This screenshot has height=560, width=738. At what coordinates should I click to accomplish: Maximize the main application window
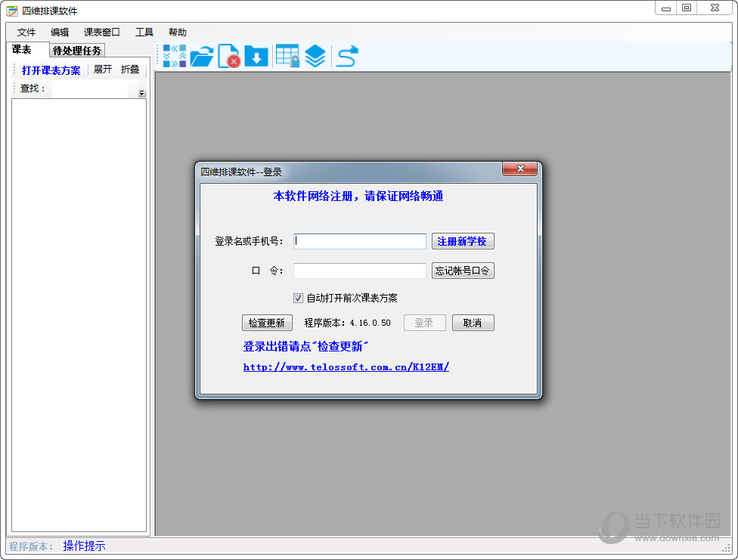687,8
